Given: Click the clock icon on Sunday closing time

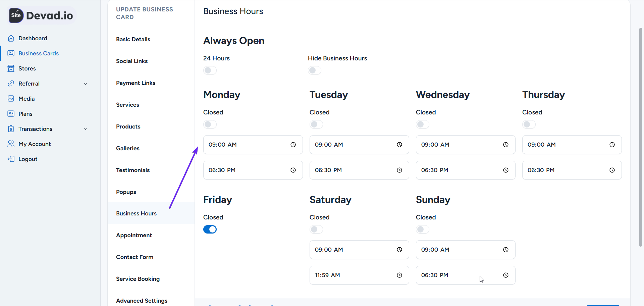Looking at the screenshot, I should [x=506, y=275].
